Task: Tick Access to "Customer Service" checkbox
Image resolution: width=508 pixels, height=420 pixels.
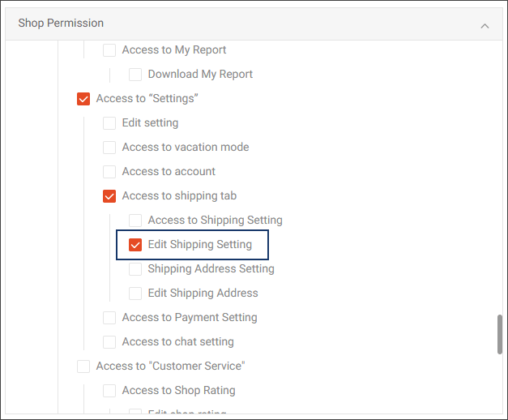Action: tap(83, 366)
